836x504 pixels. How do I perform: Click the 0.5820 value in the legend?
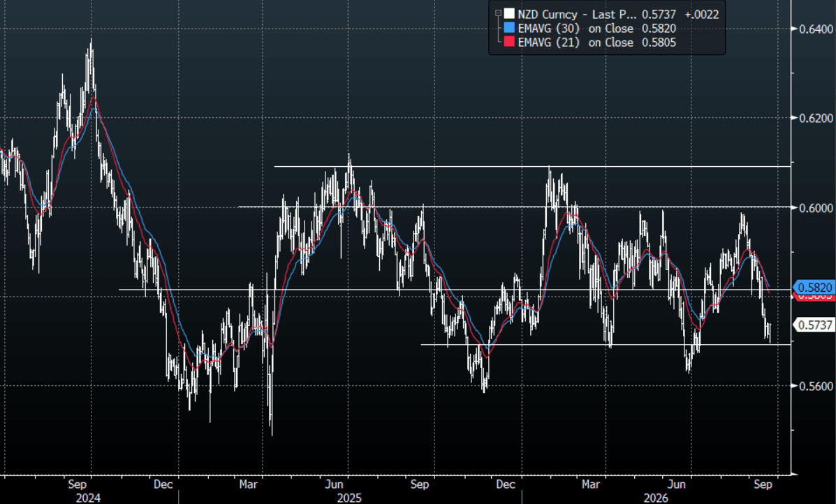point(659,28)
